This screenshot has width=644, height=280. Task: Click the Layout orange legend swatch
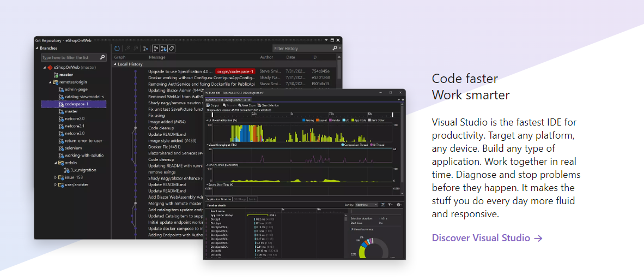pyautogui.click(x=318, y=120)
